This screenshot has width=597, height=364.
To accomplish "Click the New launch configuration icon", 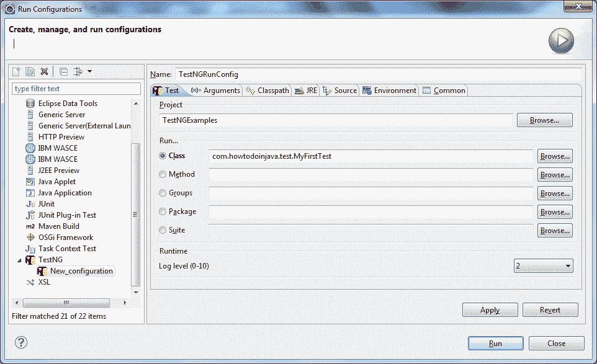I will [16, 71].
